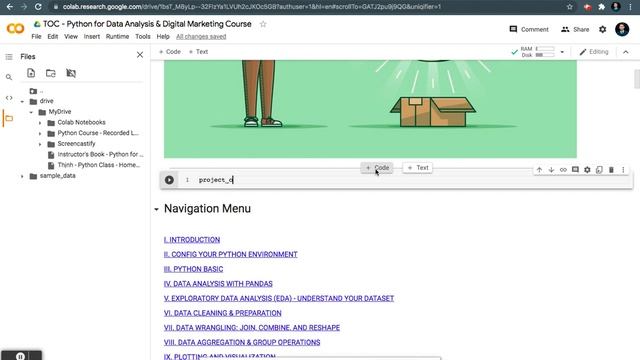Screen dimensions: 640x360
Task: Close the Files panel
Action: coord(140,55)
